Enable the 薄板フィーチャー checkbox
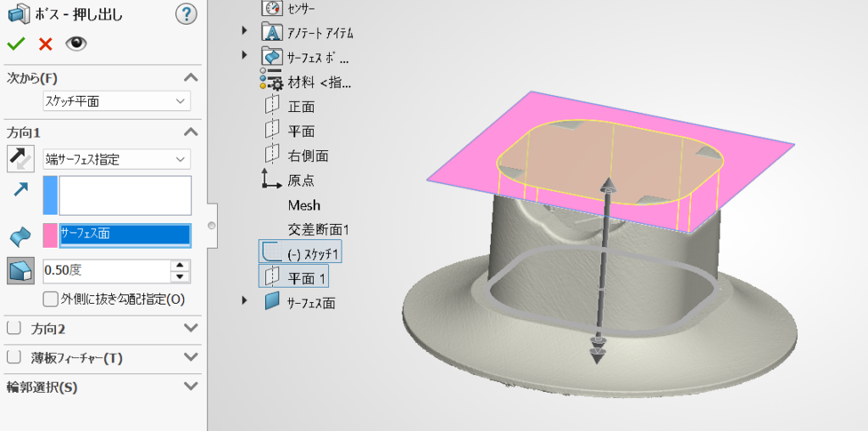868x431 pixels. [13, 358]
